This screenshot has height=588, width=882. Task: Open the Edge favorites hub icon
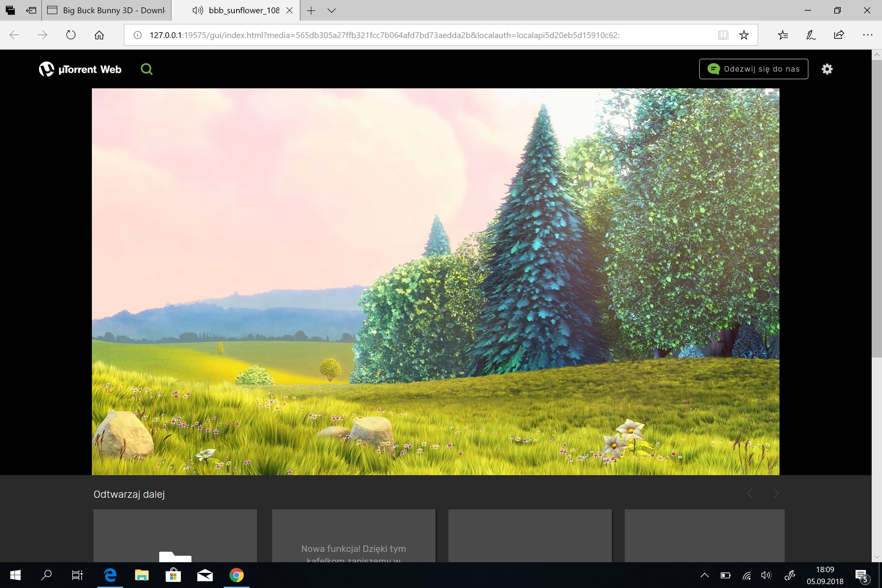[x=783, y=35]
